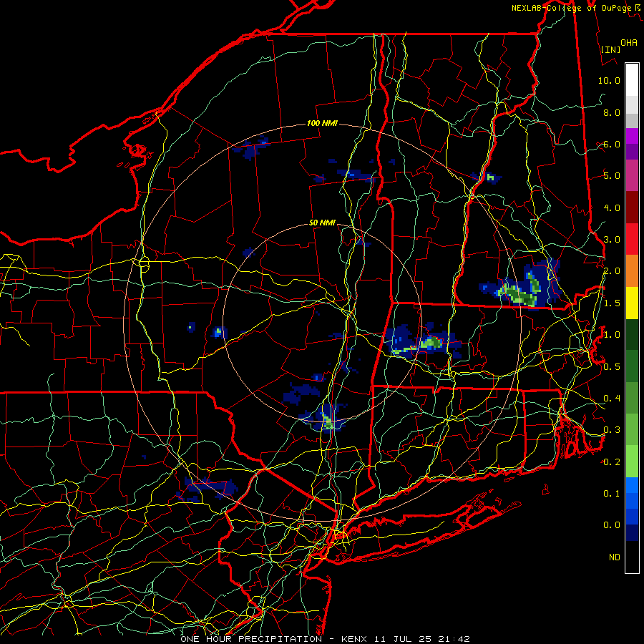Image resolution: width=644 pixels, height=644 pixels.
Task: Pick the white top color in legend bar
Action: [632, 80]
